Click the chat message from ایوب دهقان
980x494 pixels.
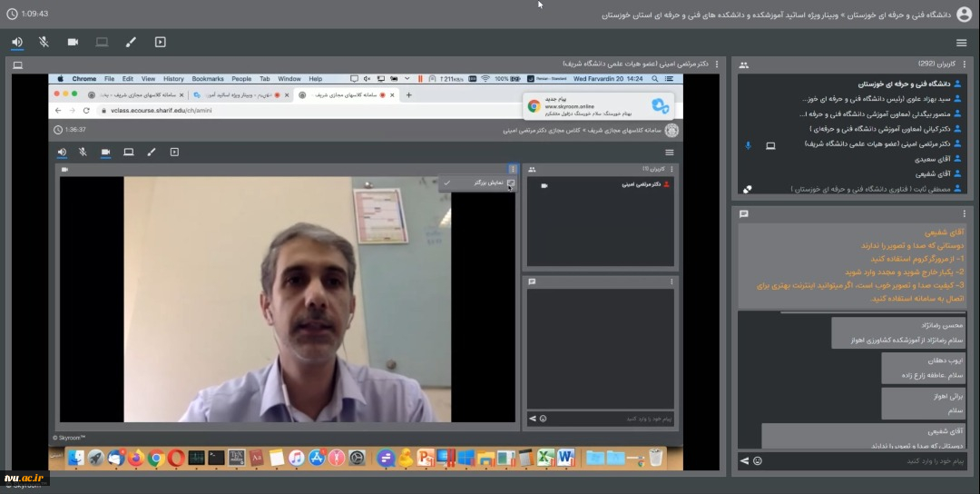[923, 368]
